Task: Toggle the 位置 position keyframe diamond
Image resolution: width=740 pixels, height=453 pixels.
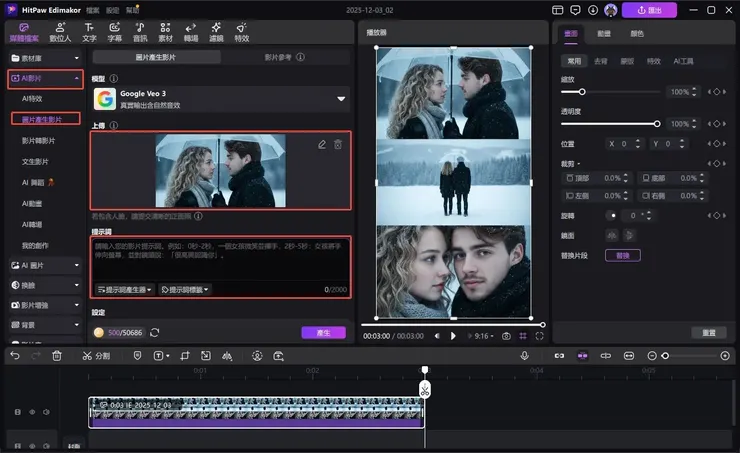Action: point(716,143)
